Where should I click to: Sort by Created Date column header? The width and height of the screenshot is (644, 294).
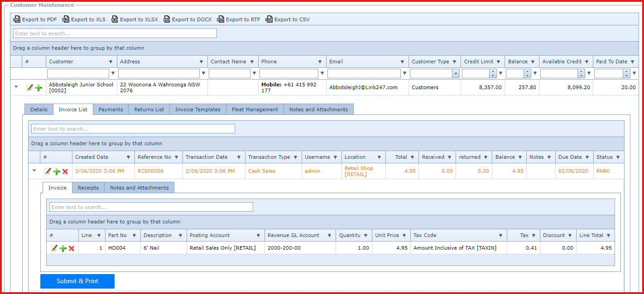point(91,157)
